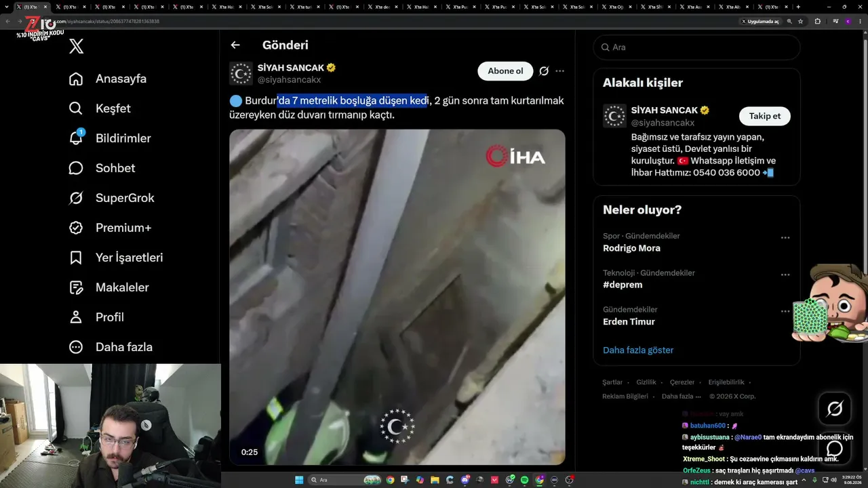Click the Ara search field on X
The height and width of the screenshot is (488, 868).
(696, 47)
